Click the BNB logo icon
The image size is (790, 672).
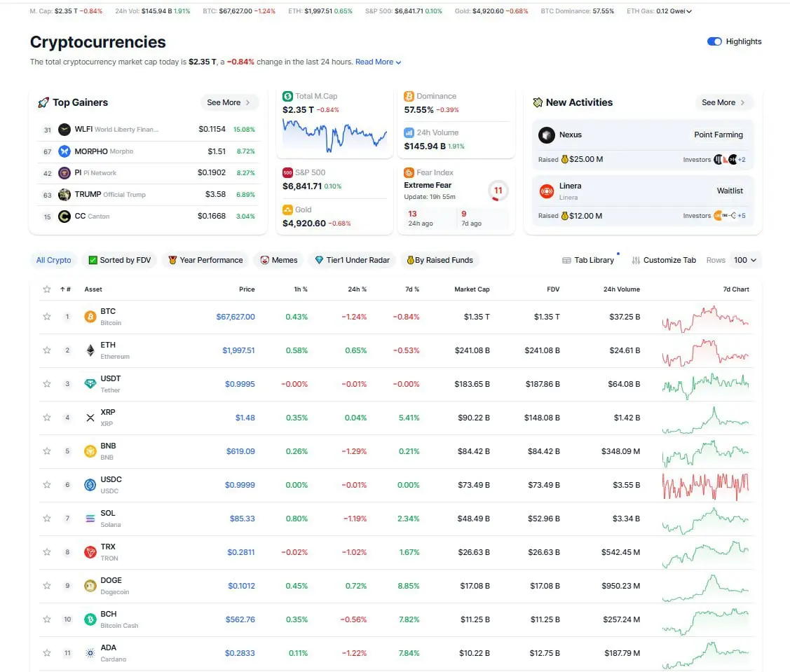click(x=90, y=451)
